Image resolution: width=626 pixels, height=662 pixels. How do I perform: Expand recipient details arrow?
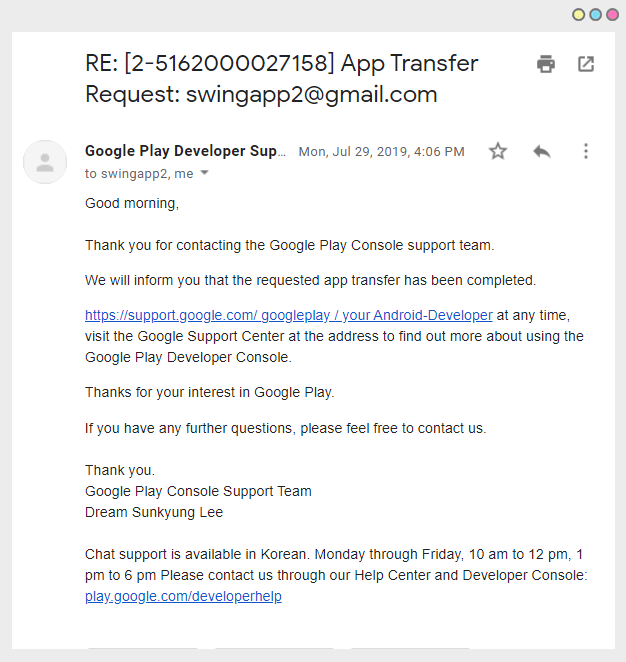pos(205,173)
